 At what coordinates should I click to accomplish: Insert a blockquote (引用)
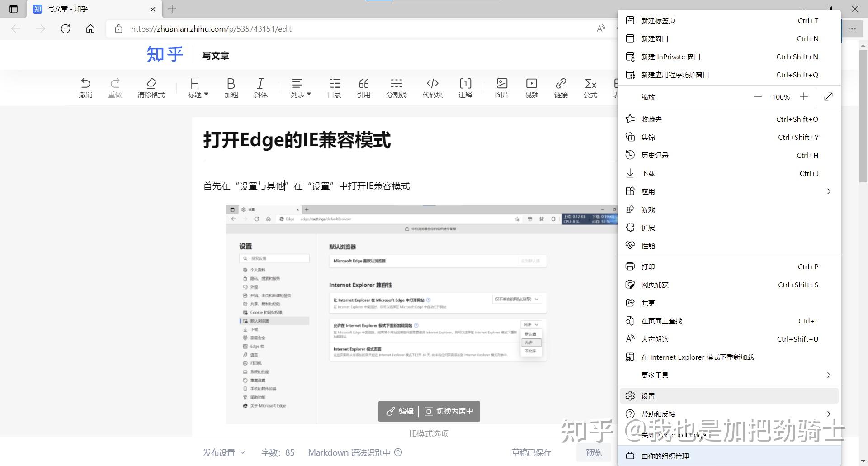363,88
